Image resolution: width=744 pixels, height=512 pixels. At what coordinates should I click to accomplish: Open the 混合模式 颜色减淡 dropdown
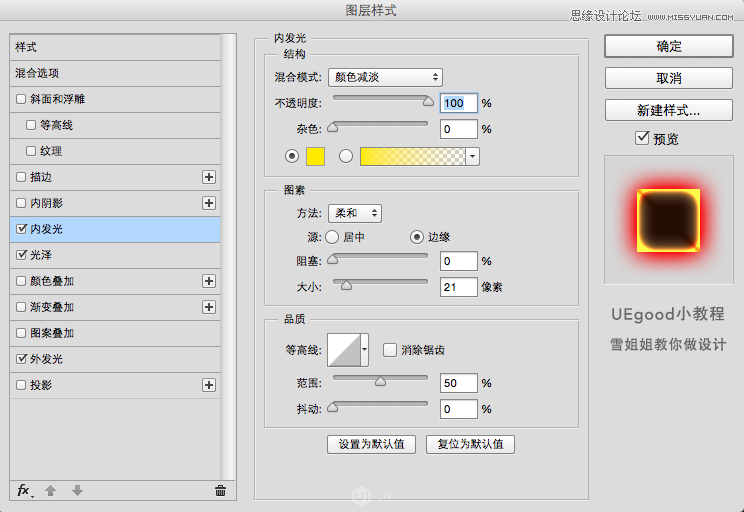[x=385, y=77]
